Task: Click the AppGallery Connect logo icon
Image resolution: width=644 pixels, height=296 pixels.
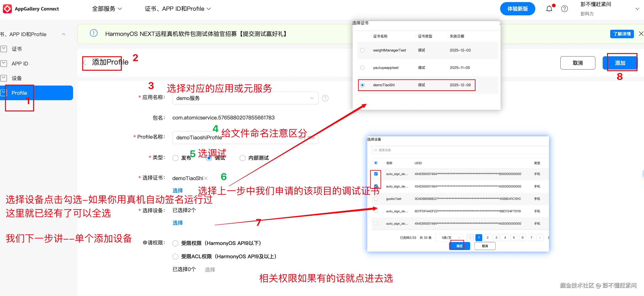Action: (x=7, y=8)
